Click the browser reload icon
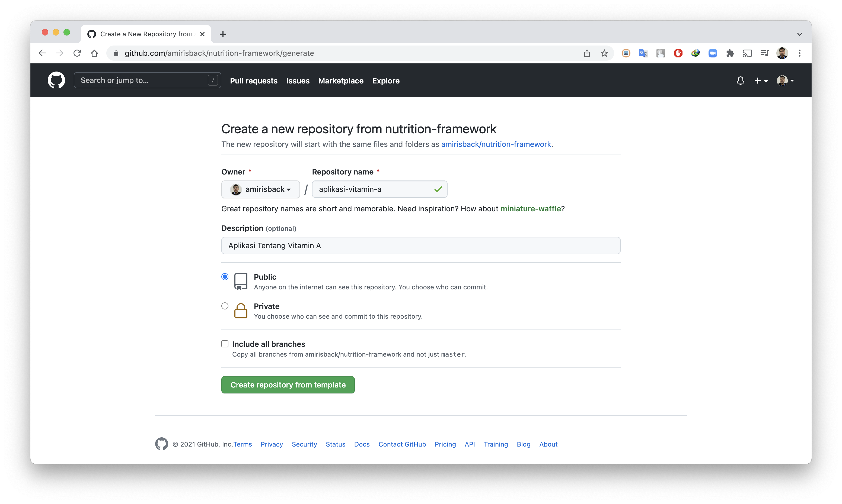 click(x=77, y=53)
